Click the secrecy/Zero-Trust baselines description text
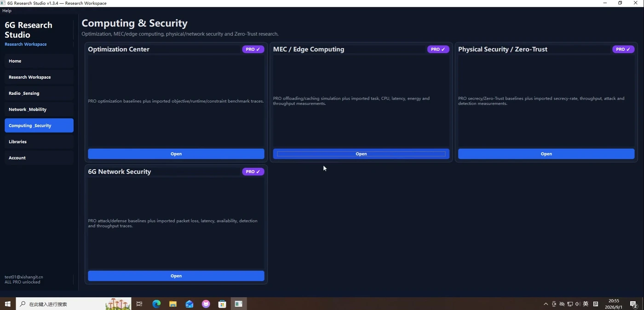Image resolution: width=644 pixels, height=310 pixels. pyautogui.click(x=541, y=101)
